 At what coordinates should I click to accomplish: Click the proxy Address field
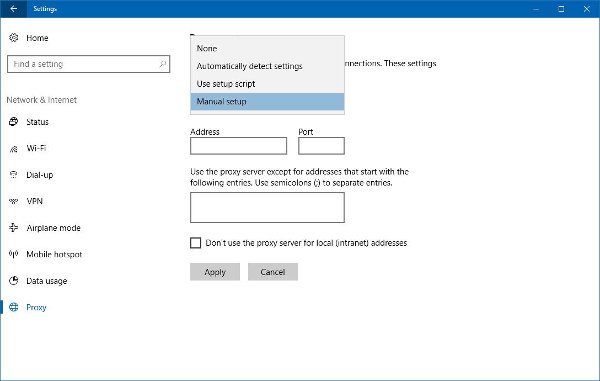point(238,146)
